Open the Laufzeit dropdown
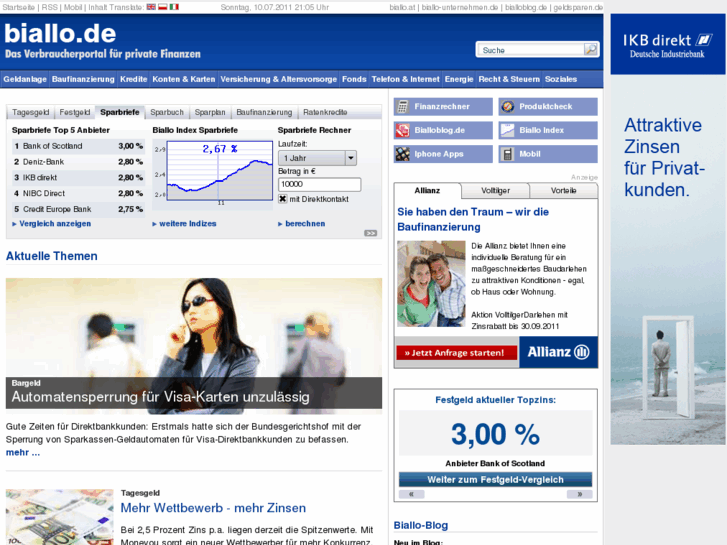This screenshot has width=727, height=545. [317, 158]
